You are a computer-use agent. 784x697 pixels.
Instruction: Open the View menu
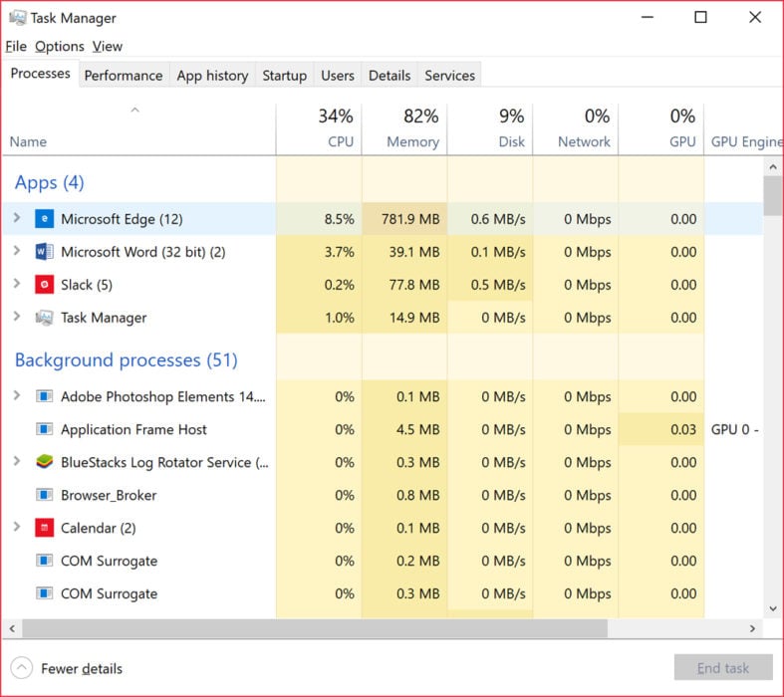[107, 47]
